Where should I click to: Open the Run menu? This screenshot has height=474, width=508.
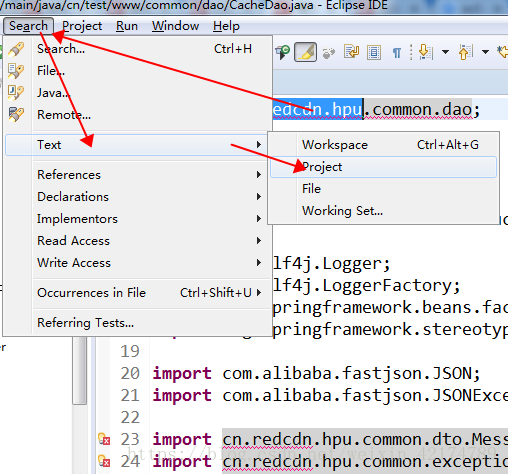(x=127, y=26)
